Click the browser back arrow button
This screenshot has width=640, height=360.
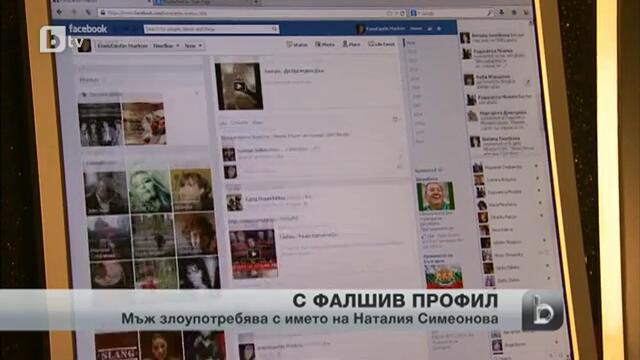click(x=60, y=12)
